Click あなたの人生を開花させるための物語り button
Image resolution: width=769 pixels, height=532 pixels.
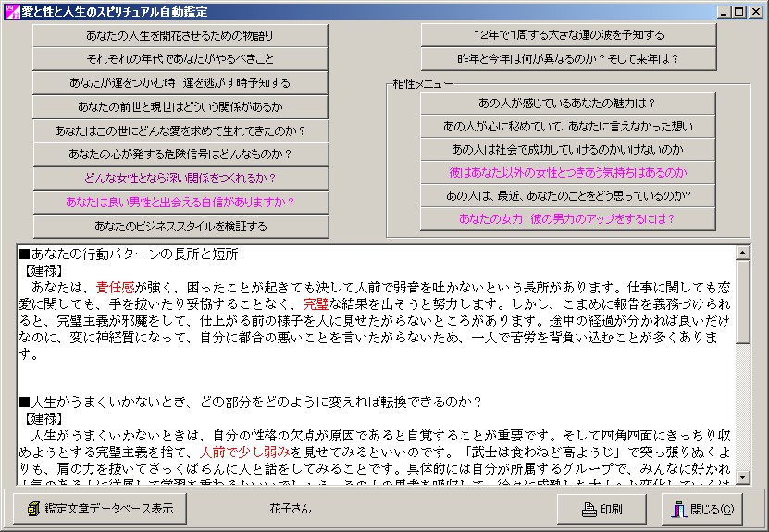coord(180,35)
